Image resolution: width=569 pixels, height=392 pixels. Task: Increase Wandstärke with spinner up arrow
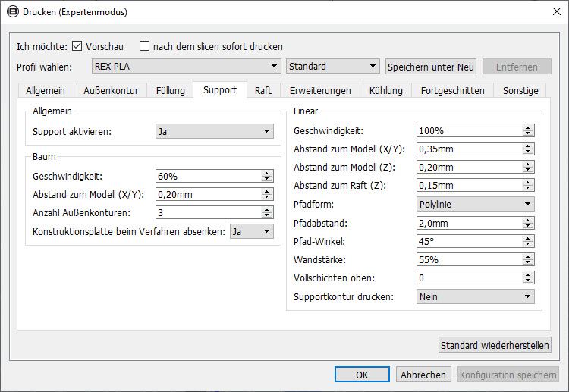[528, 257]
